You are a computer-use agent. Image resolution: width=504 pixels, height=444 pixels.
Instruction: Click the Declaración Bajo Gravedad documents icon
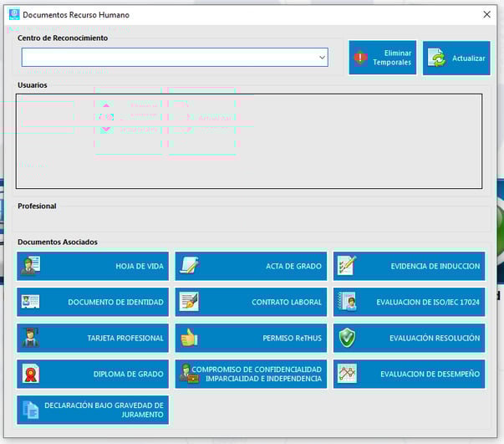tap(30, 410)
